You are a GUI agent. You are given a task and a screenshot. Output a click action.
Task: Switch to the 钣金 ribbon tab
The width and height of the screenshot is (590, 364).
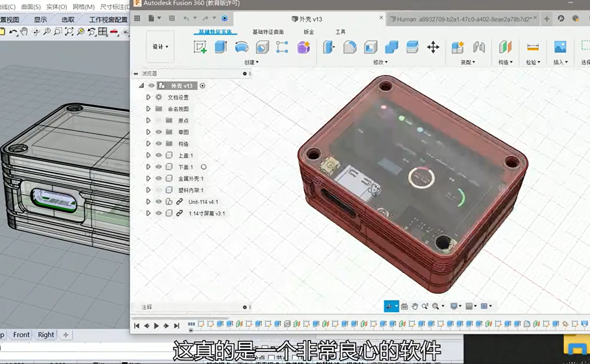click(x=308, y=32)
